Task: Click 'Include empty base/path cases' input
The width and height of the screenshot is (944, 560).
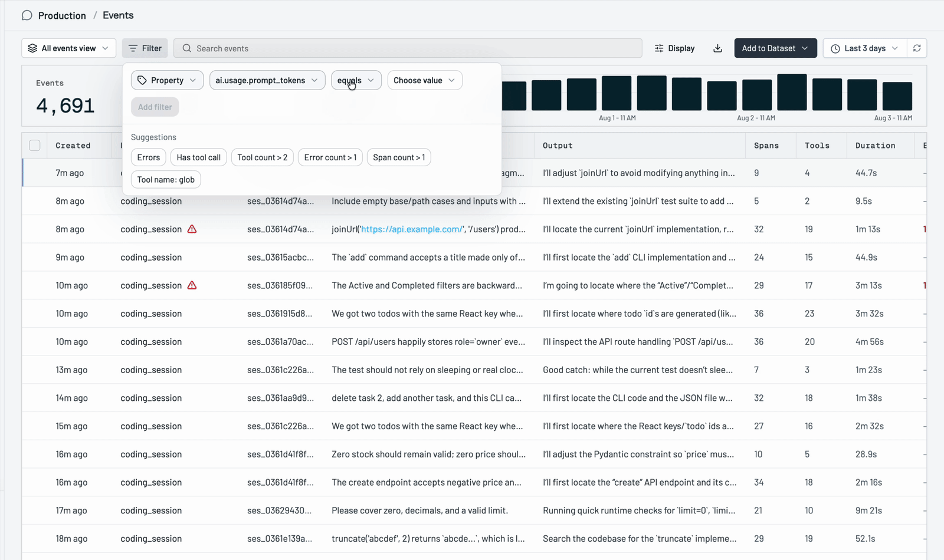Action: coord(428,201)
